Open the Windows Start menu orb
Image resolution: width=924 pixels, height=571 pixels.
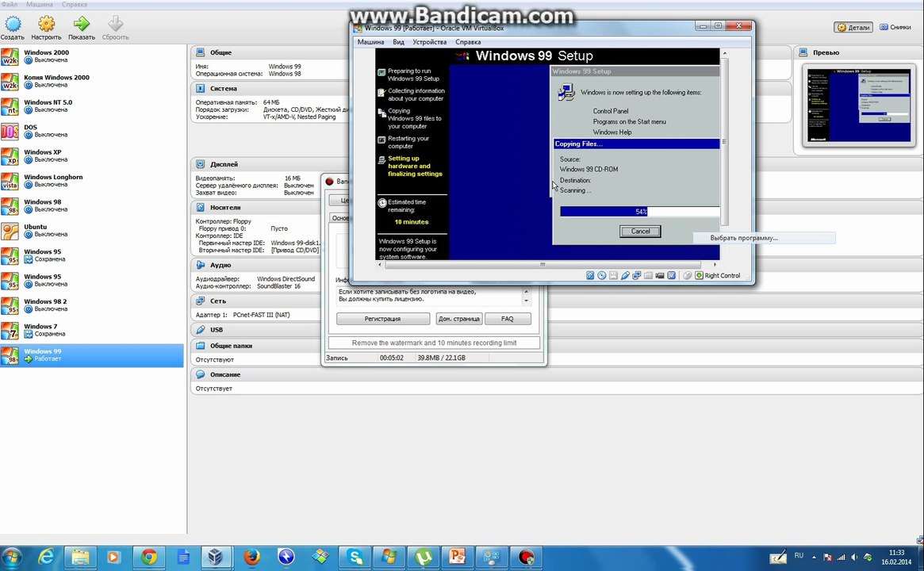pyautogui.click(x=11, y=557)
